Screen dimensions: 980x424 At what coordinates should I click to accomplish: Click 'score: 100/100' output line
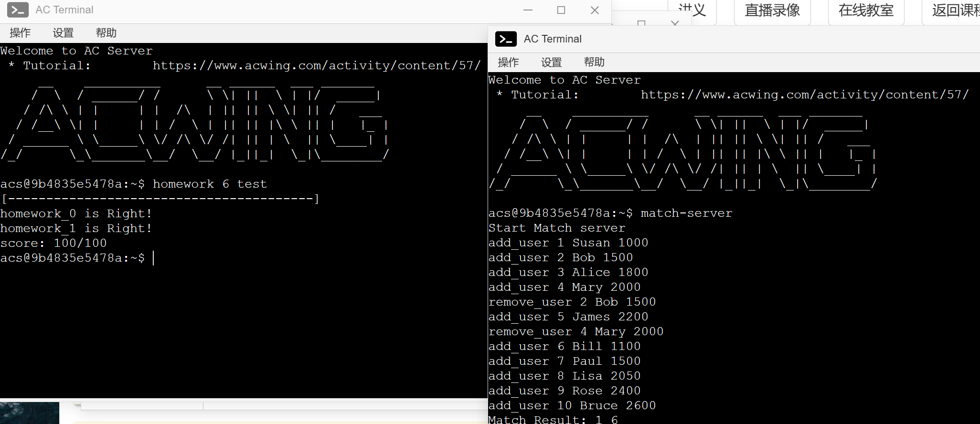pyautogui.click(x=53, y=243)
